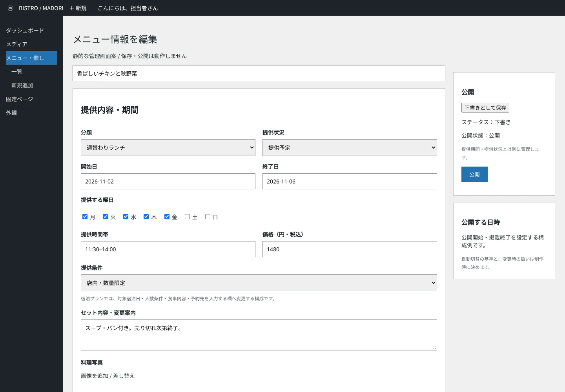This screenshot has width=565, height=392.
Task: Open ダッシュボード in the sidebar
Action: point(25,31)
